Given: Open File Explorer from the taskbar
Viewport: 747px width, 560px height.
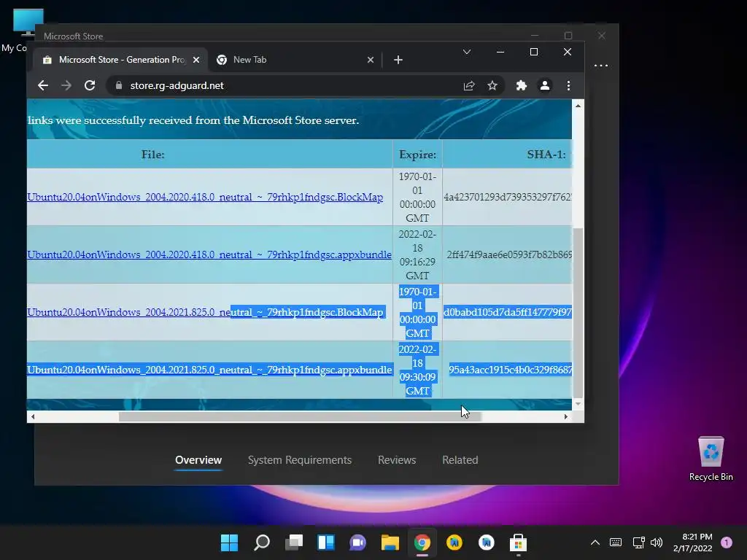Looking at the screenshot, I should tap(390, 542).
